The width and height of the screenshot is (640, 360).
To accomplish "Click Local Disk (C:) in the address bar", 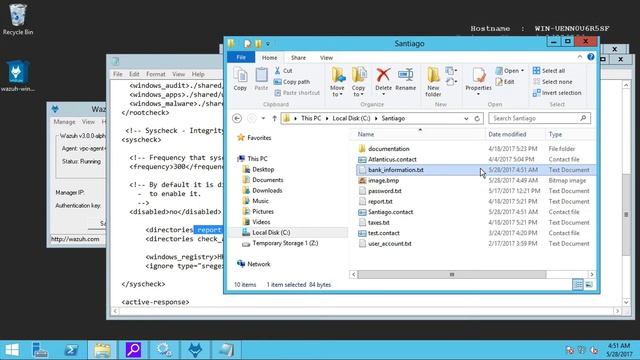I will click(351, 118).
